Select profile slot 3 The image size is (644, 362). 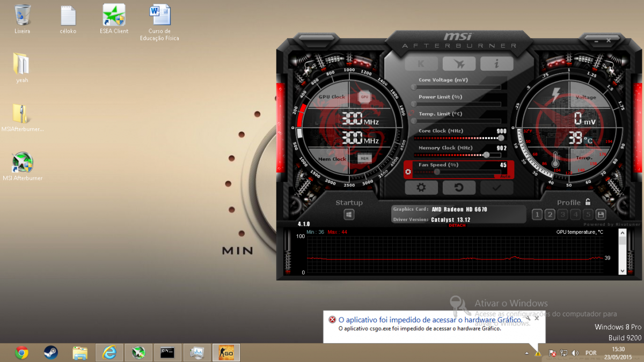click(x=562, y=215)
